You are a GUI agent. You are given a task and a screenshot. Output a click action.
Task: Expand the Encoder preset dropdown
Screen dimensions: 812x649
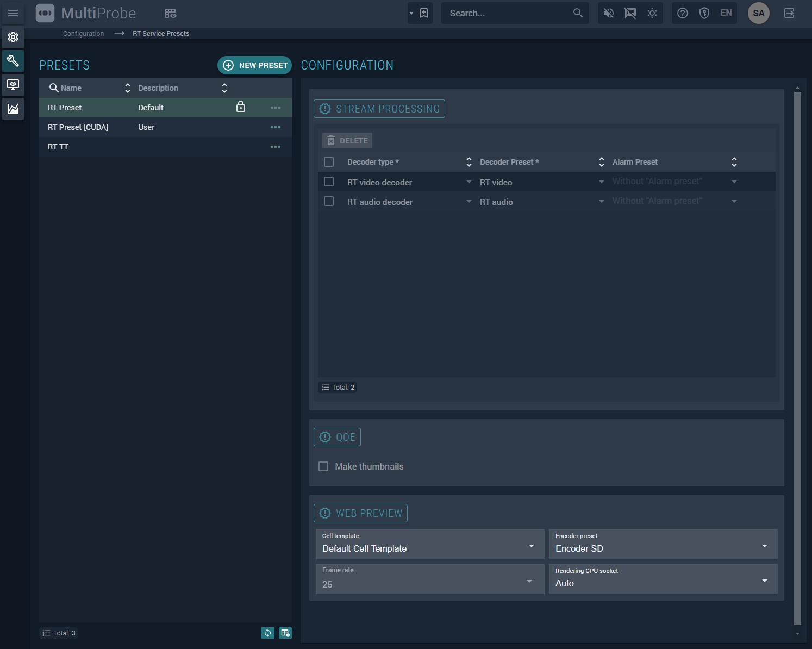pos(663,544)
